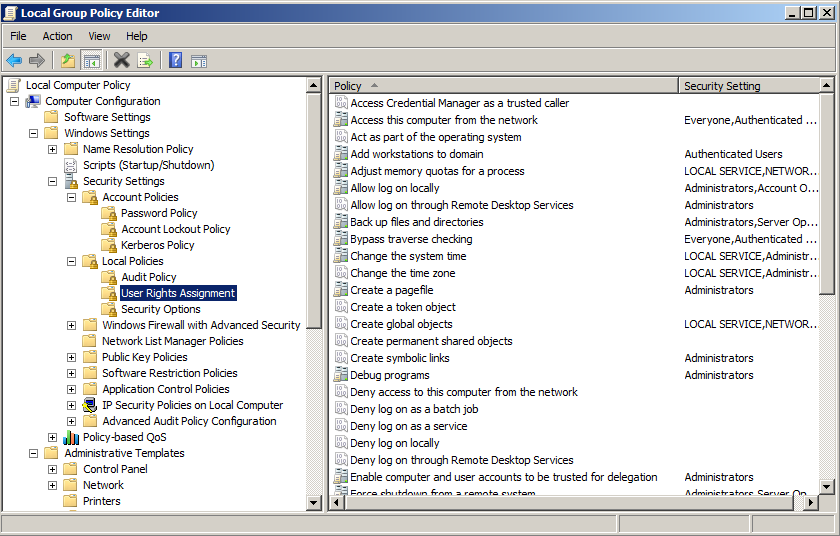Click the Scripts (Startup/Shutdown) icon

coord(71,165)
